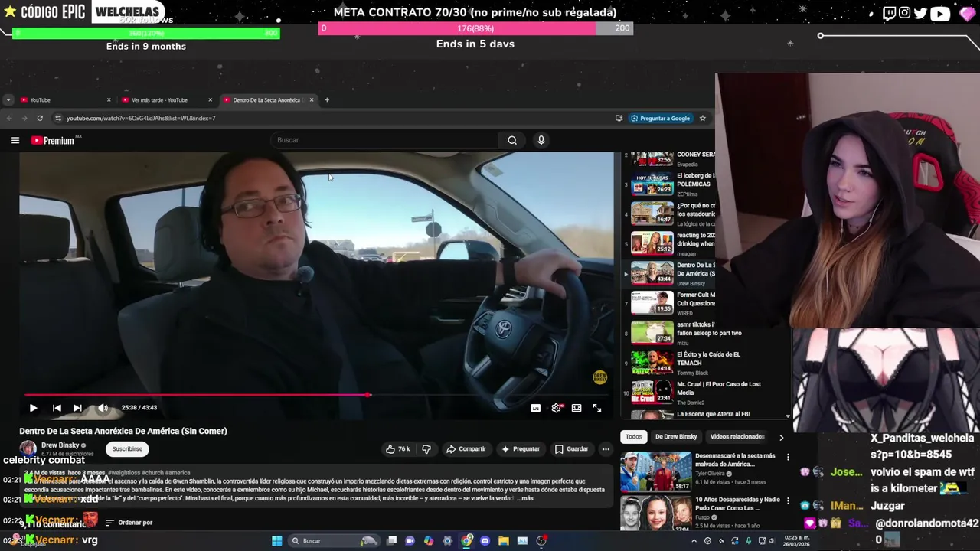Open the cast/install icon in address bar

click(x=619, y=118)
